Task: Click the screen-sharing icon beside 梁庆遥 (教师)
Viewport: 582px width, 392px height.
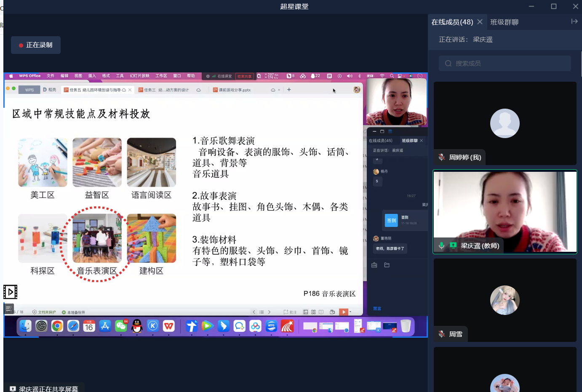Action: click(453, 245)
